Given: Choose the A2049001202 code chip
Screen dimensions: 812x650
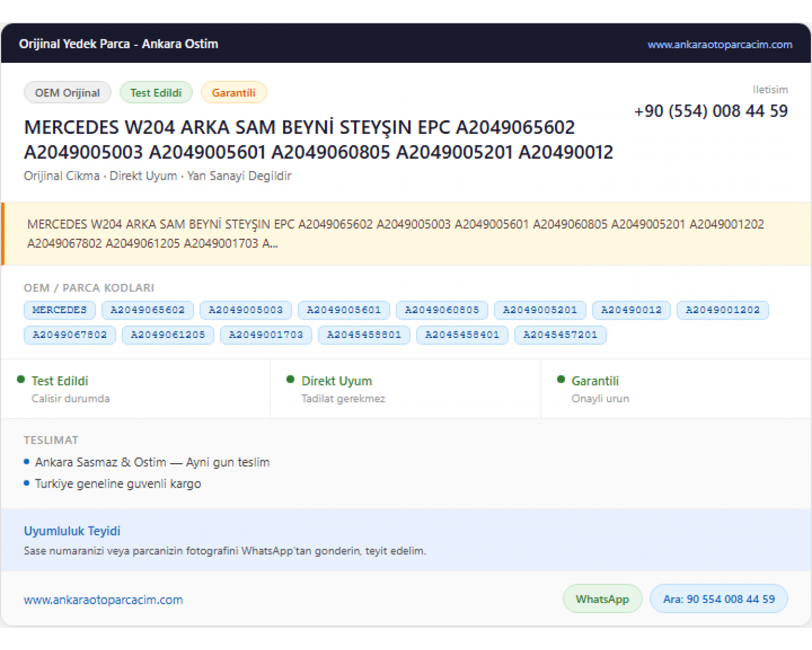Looking at the screenshot, I should click(x=723, y=310).
